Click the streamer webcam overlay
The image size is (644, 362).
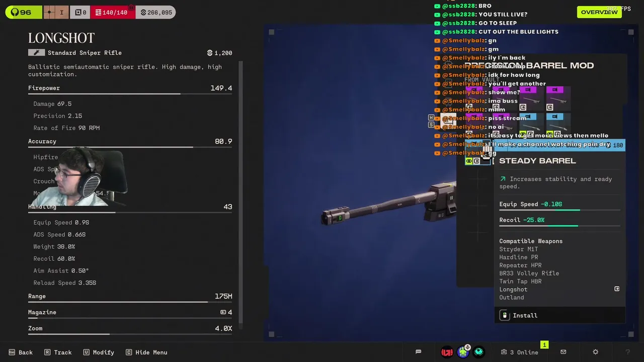(x=80, y=176)
